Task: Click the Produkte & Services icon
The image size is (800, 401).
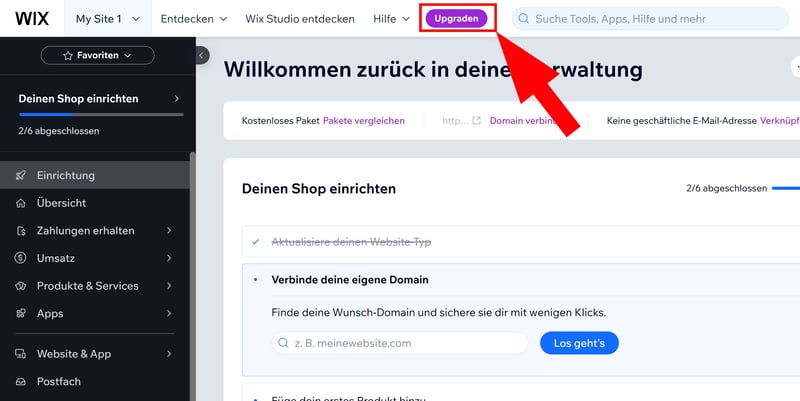Action: 20,286
